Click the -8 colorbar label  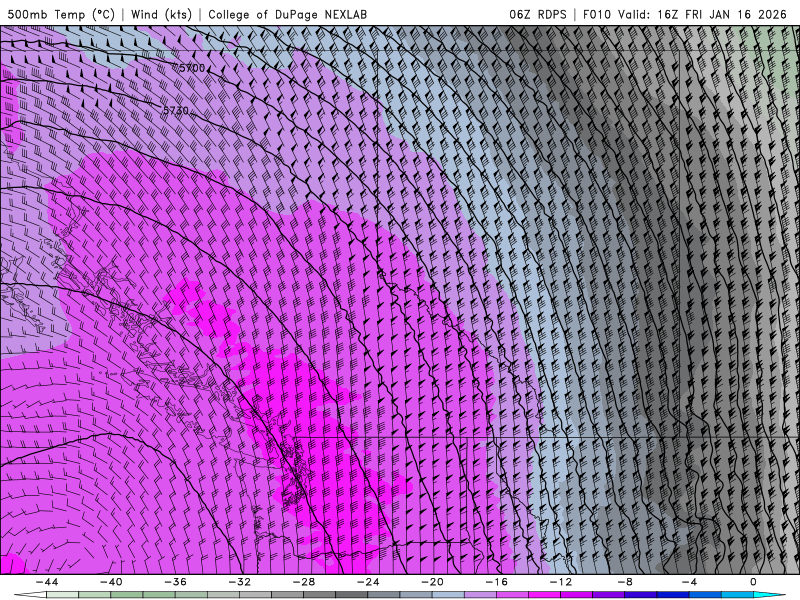point(626,582)
